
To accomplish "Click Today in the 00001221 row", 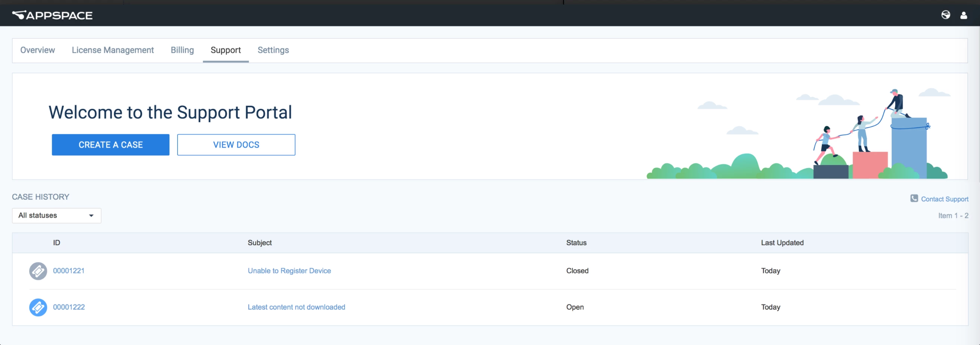I will point(770,270).
